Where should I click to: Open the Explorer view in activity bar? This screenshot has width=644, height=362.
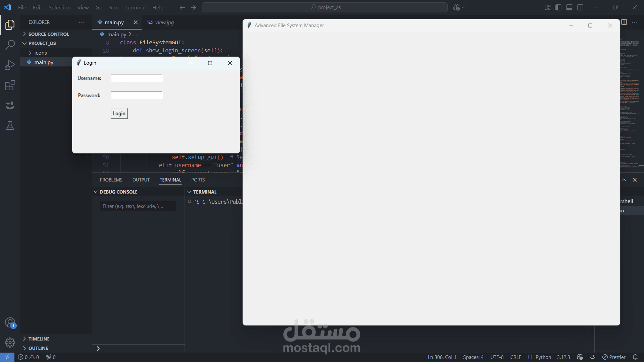click(x=10, y=24)
